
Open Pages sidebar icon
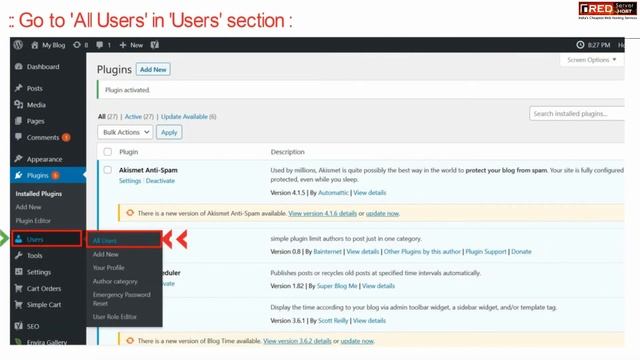(18, 121)
